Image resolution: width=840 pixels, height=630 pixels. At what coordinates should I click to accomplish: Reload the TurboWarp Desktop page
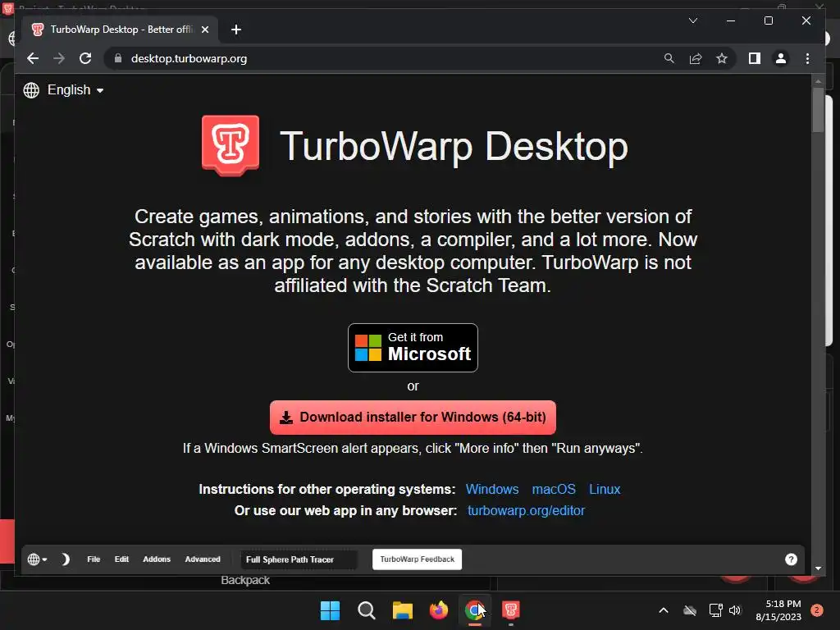point(85,58)
